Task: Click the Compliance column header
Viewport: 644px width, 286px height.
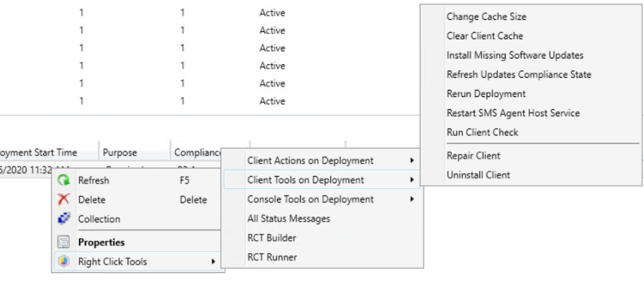Action: tap(197, 153)
